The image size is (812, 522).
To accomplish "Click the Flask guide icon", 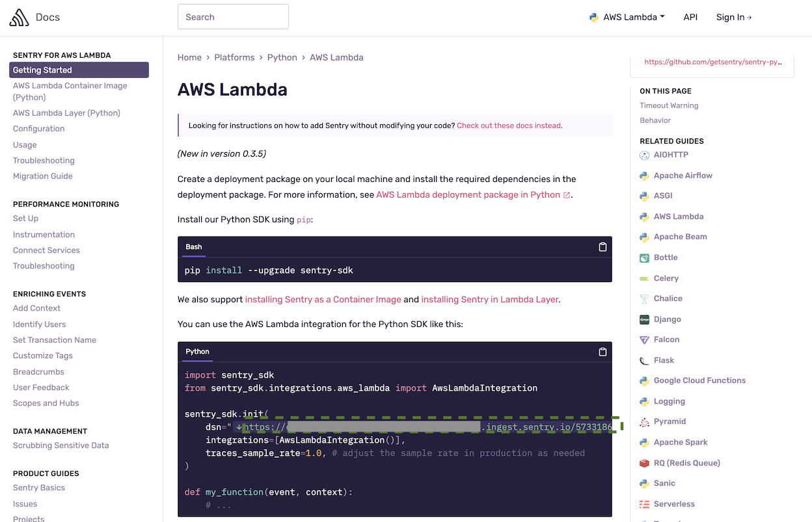I will click(x=644, y=361).
